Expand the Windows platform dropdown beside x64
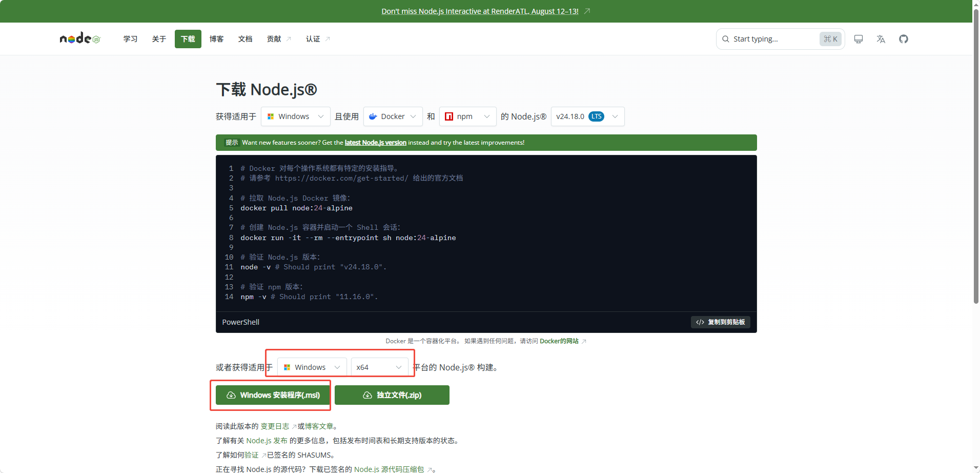The height and width of the screenshot is (473, 980). pos(312,367)
